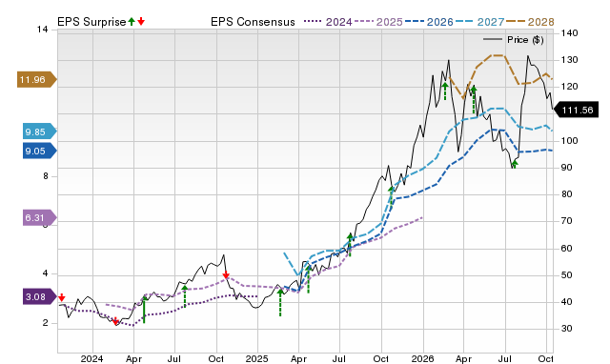Select the red down surprise arrow before Apr 2024

(115, 321)
